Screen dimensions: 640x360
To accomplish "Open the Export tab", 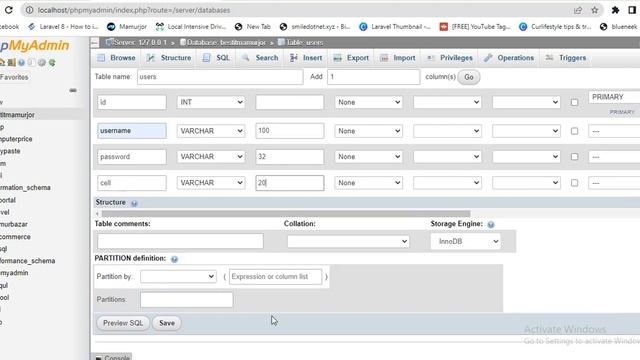I will tap(351, 58).
